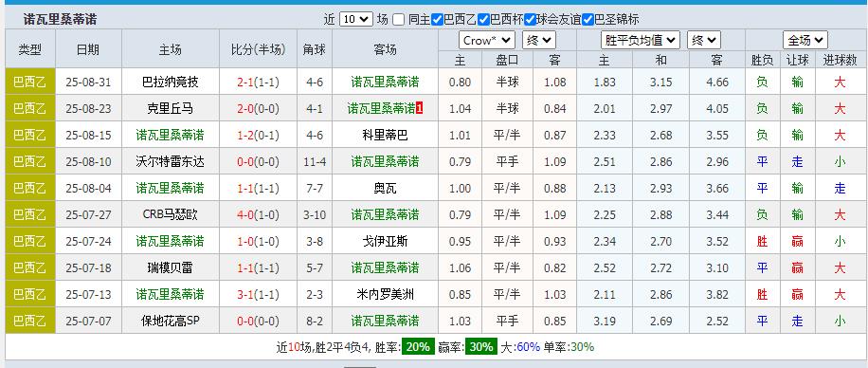Click the 赢 handicap result on 25-07-18 row
This screenshot has width=868, height=368.
[x=797, y=268]
